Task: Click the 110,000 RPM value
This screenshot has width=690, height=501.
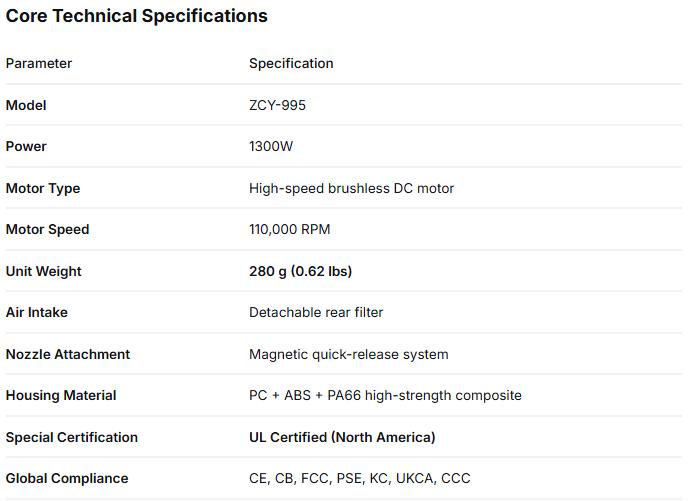Action: click(x=289, y=229)
